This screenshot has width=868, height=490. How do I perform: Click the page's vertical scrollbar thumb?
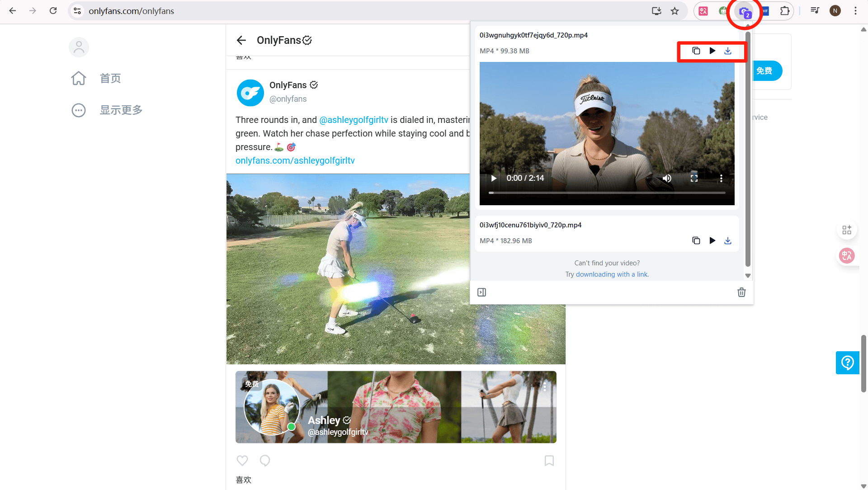[x=863, y=364]
